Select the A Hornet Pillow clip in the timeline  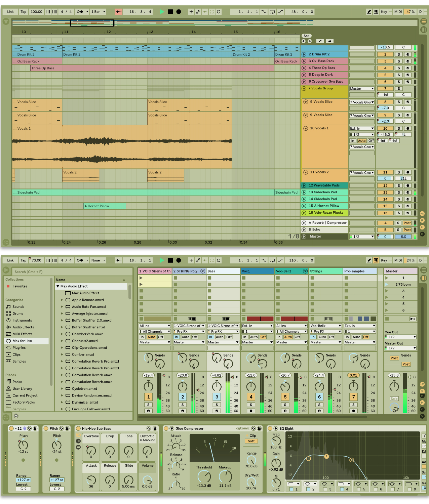105,206
